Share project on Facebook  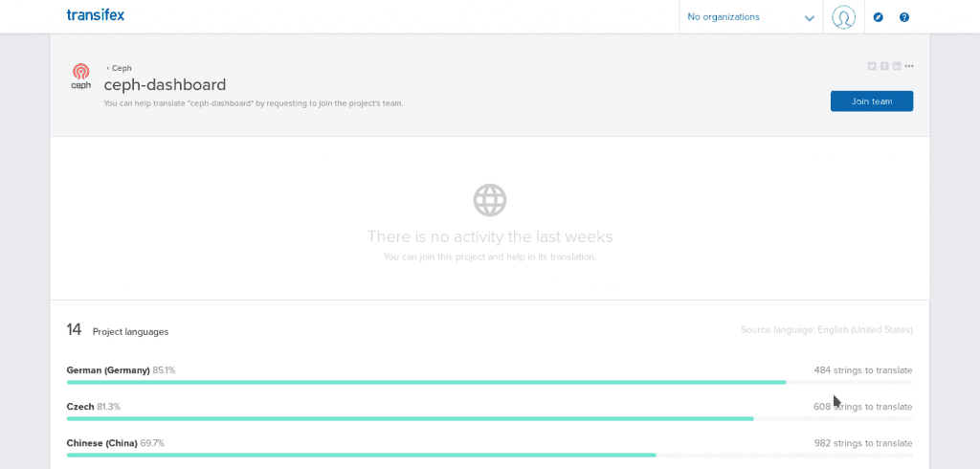coord(884,66)
